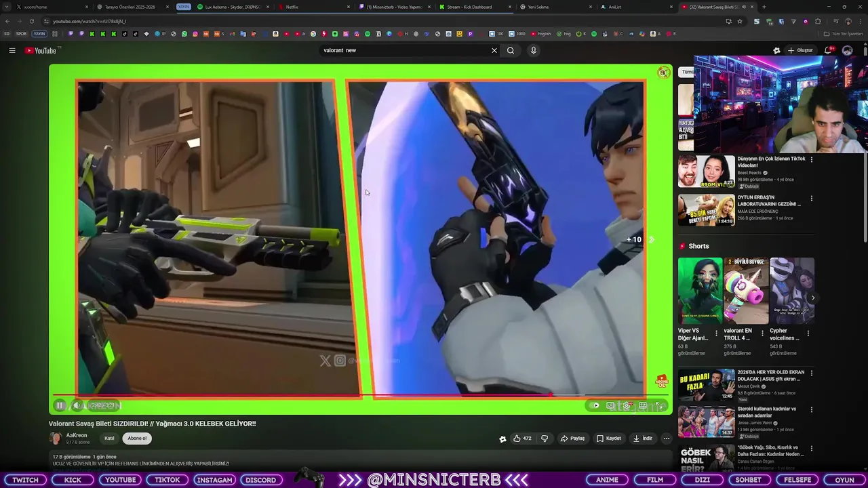Image resolution: width=868 pixels, height=488 pixels.
Task: Open the video player settings gear
Action: click(x=627, y=405)
